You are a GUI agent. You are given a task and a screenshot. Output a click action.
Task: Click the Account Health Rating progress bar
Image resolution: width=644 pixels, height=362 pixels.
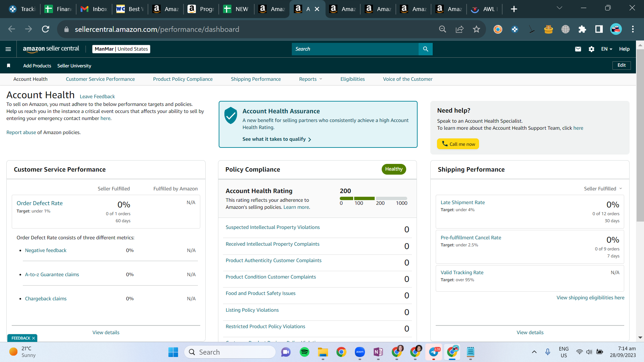click(373, 198)
